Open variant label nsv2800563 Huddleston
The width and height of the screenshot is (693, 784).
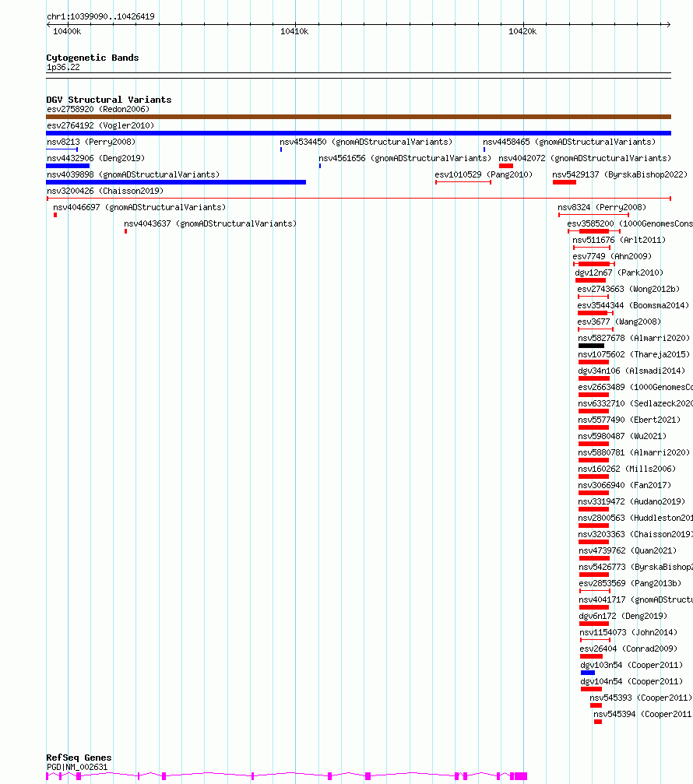point(635,518)
